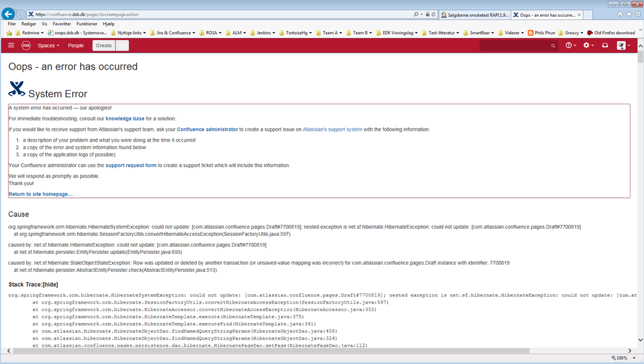Show more favorites bar overflow chevron
The image size is (644, 364).
coord(640,30)
